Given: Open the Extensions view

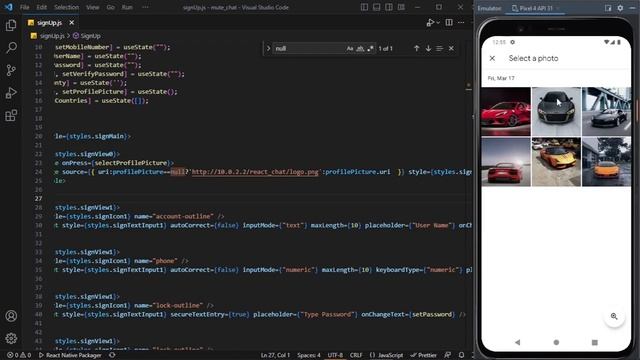Looking at the screenshot, I should pyautogui.click(x=11, y=115).
